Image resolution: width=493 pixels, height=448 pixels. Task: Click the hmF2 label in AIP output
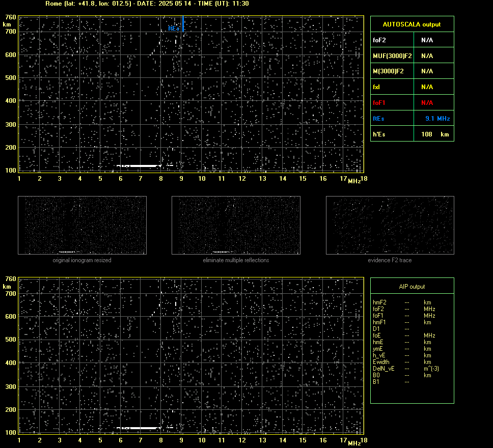click(379, 302)
